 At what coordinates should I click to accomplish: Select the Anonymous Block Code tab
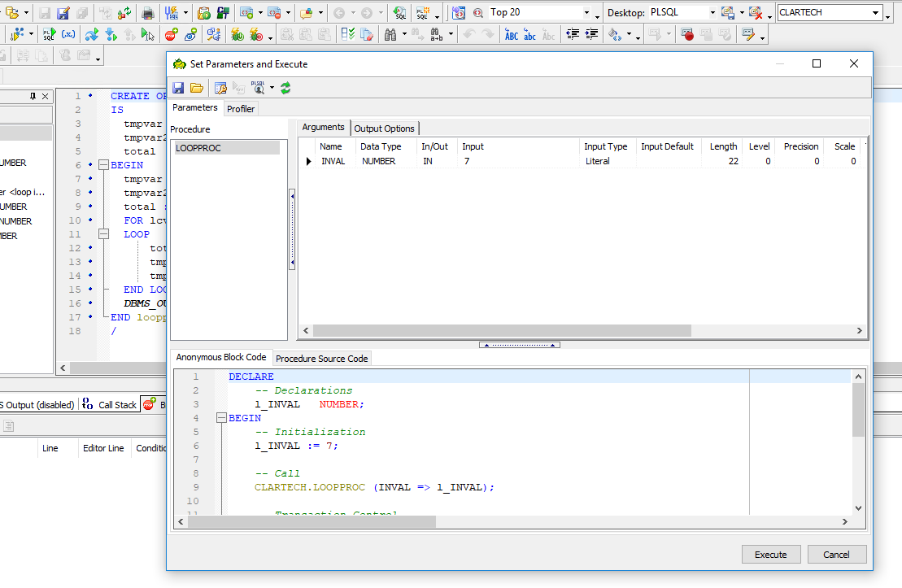(x=221, y=357)
